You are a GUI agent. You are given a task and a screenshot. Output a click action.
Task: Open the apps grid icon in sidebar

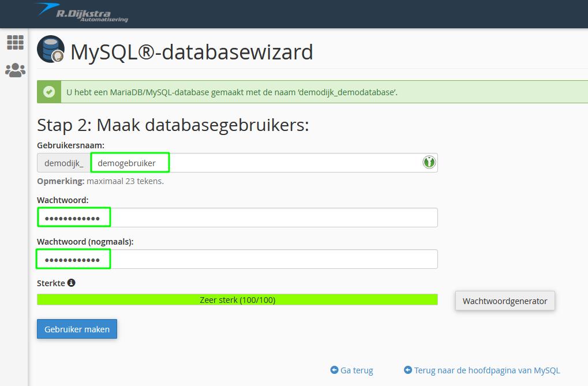coord(16,42)
